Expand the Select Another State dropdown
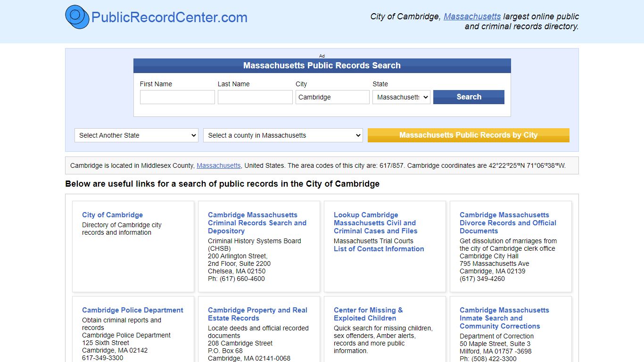Viewport: 644px width, 362px height. pos(136,135)
